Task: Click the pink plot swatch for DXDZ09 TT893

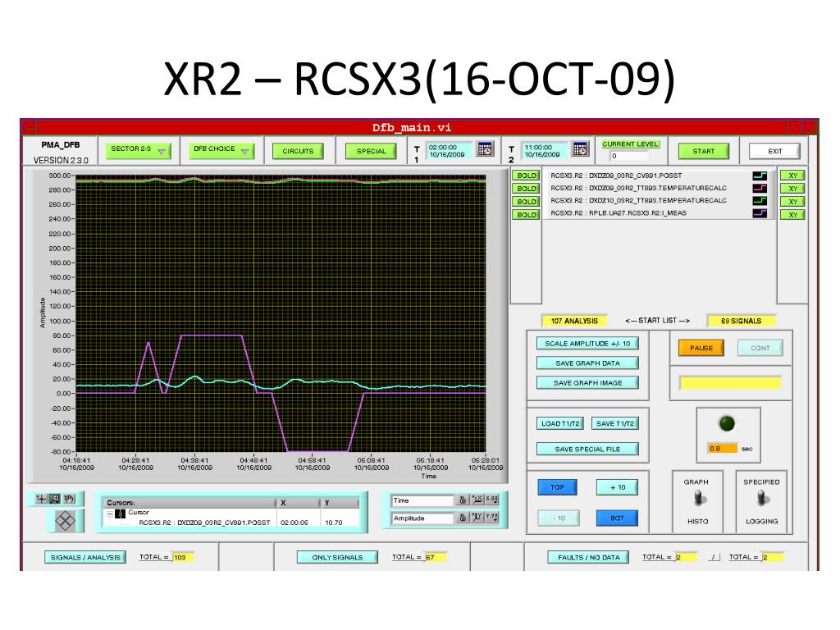Action: pyautogui.click(x=760, y=188)
